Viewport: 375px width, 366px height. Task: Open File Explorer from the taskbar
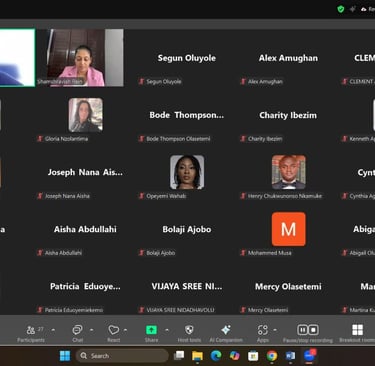pyautogui.click(x=197, y=356)
